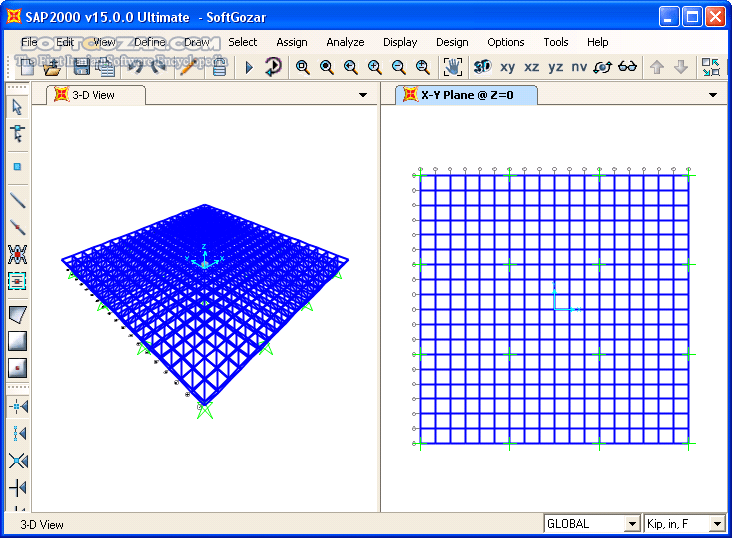This screenshot has width=732, height=538.
Task: Click the Run Analysis play icon
Action: (x=249, y=67)
